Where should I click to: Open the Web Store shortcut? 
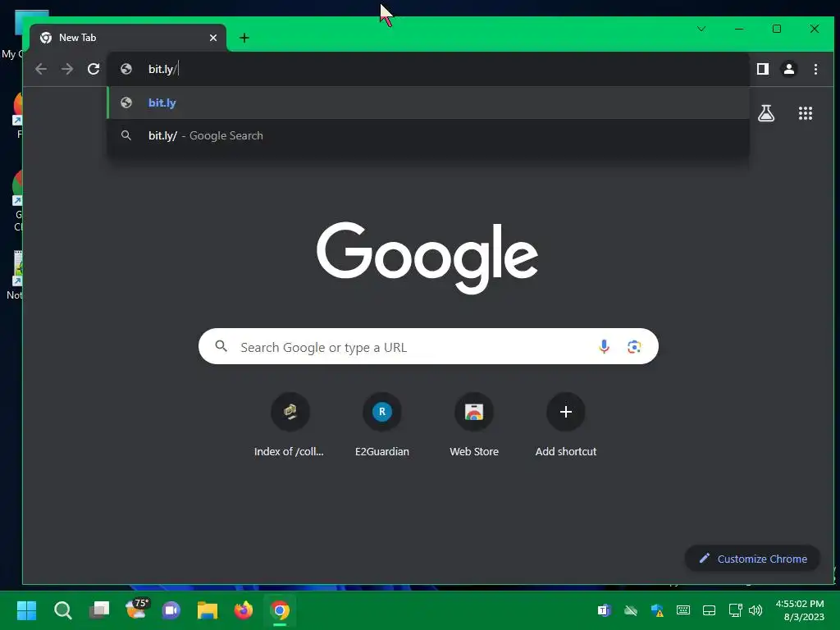pos(474,425)
